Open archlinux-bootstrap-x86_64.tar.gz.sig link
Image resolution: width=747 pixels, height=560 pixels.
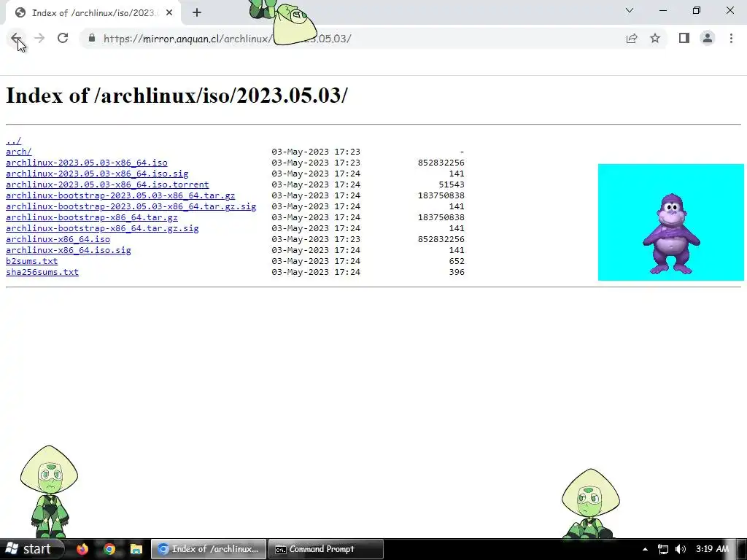click(102, 228)
